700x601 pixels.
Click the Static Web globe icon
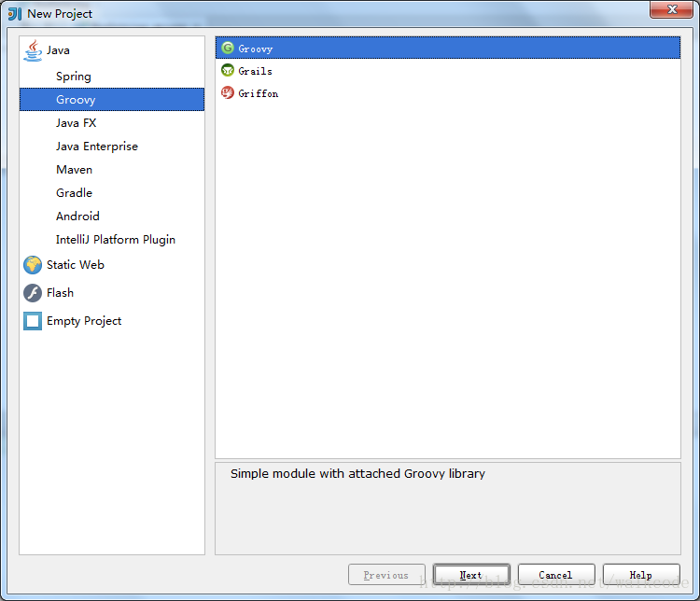33,265
